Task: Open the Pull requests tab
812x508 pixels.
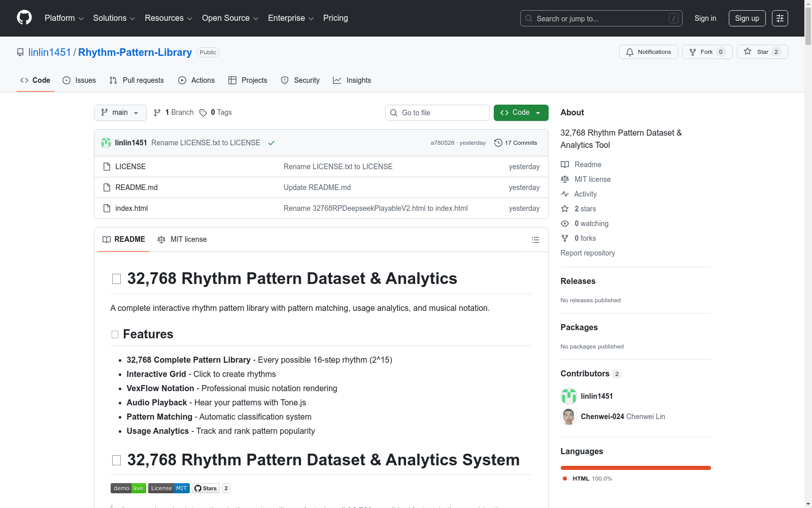Action: click(x=137, y=80)
